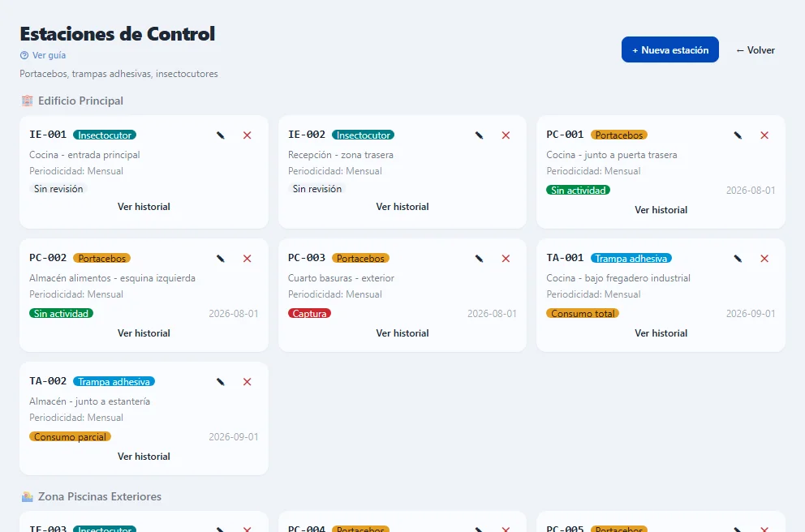Click the Trampa adhesiva badge on TA-001
The height and width of the screenshot is (532, 805).
pyautogui.click(x=631, y=258)
